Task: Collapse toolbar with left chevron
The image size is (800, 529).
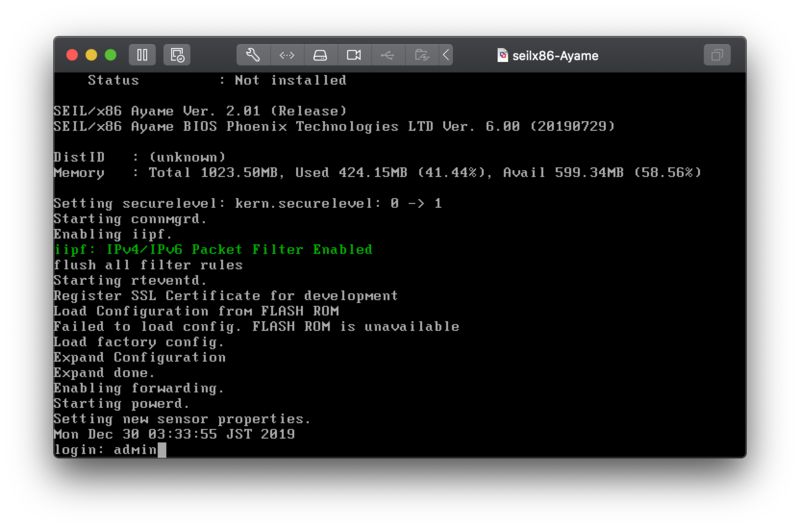Action: pos(446,55)
